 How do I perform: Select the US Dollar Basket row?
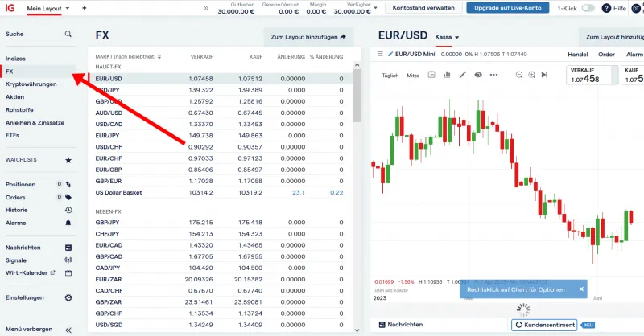click(x=220, y=192)
